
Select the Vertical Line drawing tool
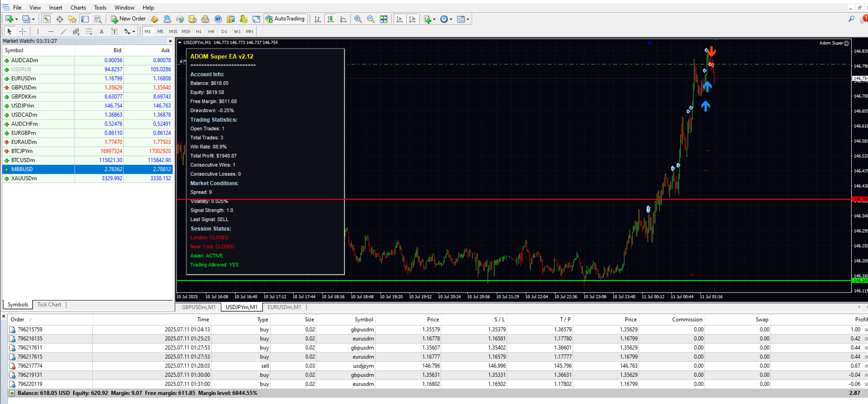(x=38, y=31)
